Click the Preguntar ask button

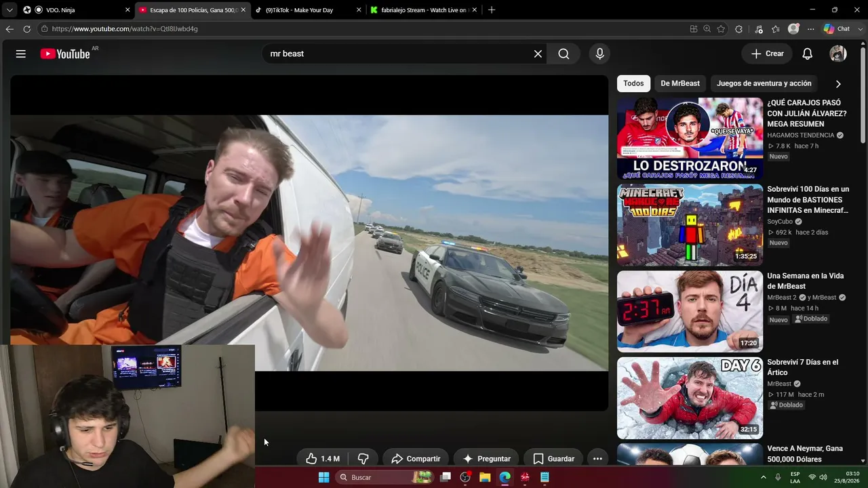click(486, 459)
